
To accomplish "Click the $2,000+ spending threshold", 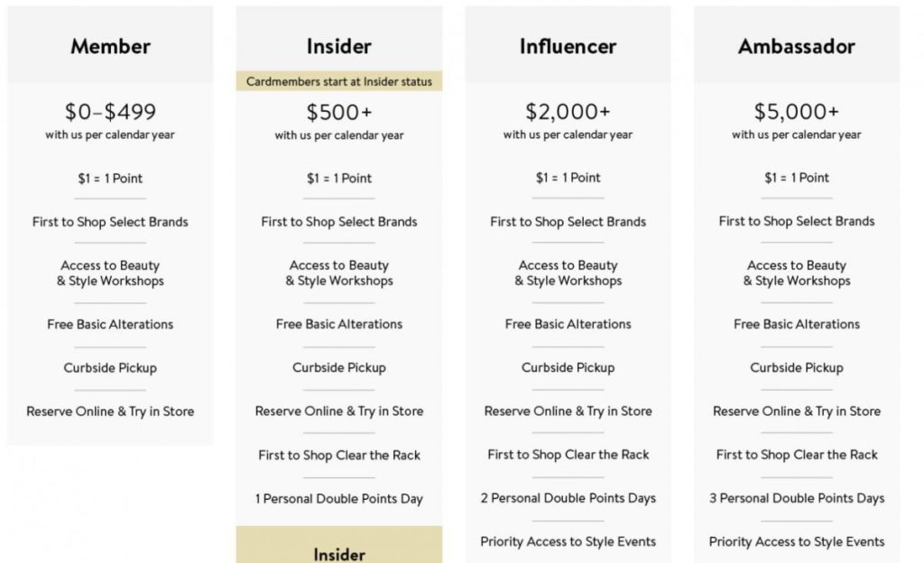I will (x=568, y=111).
